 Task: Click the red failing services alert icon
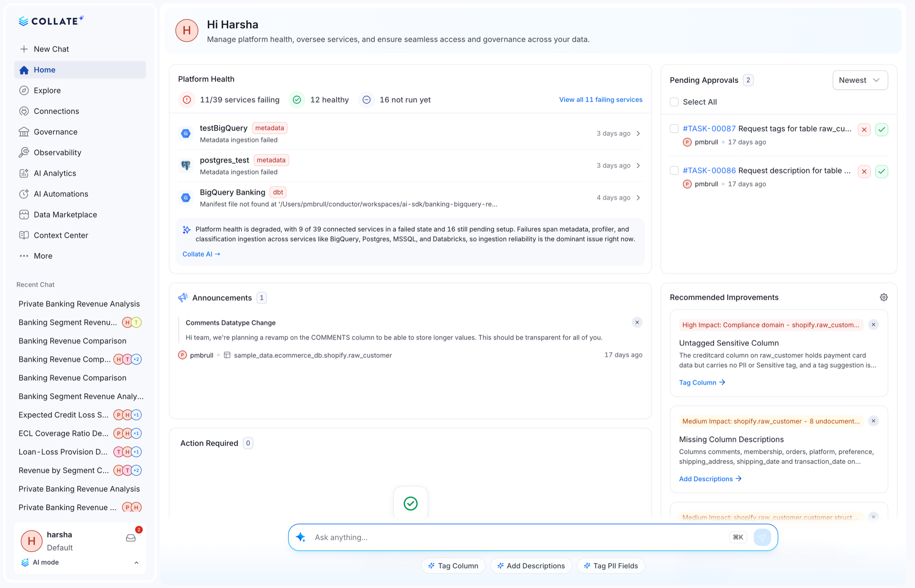[187, 100]
